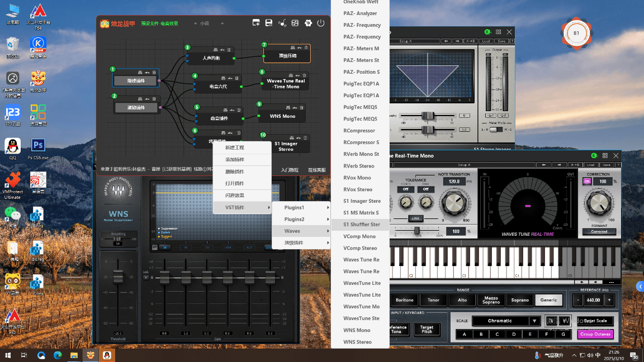
Task: Click the Windows Start button
Action: coord(7,355)
